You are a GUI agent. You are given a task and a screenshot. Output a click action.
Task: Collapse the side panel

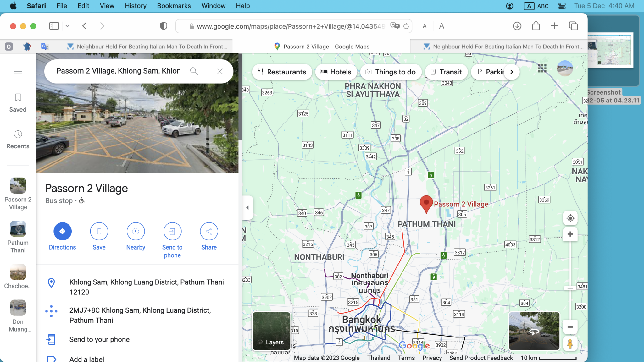[247, 207]
